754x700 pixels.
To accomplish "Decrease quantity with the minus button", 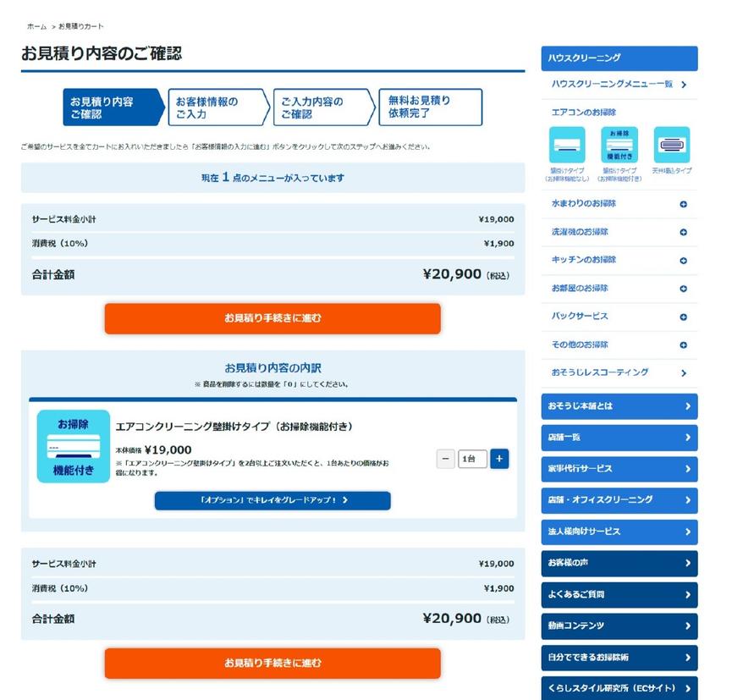I will coord(445,459).
